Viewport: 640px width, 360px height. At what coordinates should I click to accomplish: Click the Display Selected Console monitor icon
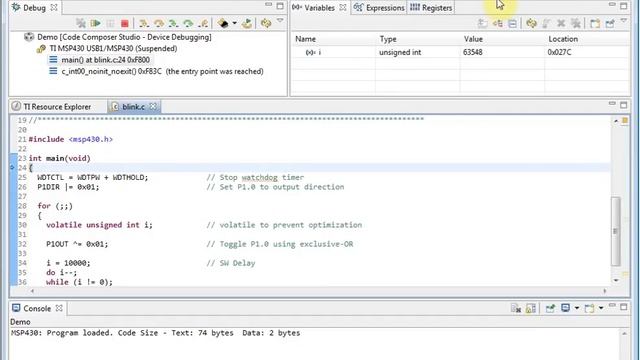[x=565, y=308]
